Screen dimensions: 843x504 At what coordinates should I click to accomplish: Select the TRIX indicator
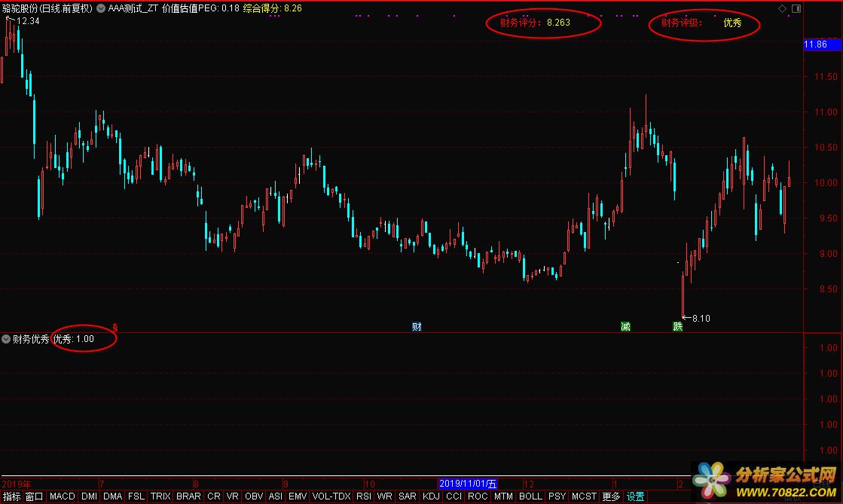[x=160, y=496]
